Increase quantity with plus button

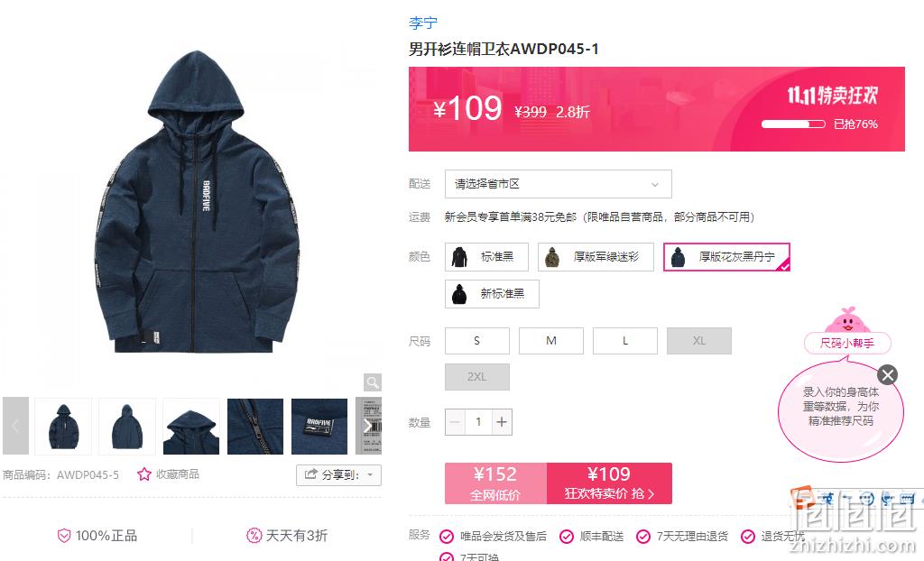[x=502, y=422]
